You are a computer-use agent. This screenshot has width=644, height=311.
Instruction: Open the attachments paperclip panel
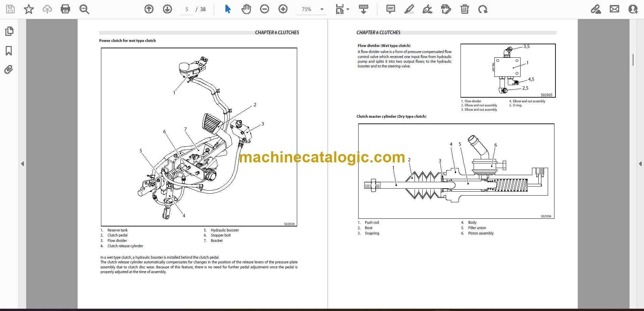click(x=9, y=70)
